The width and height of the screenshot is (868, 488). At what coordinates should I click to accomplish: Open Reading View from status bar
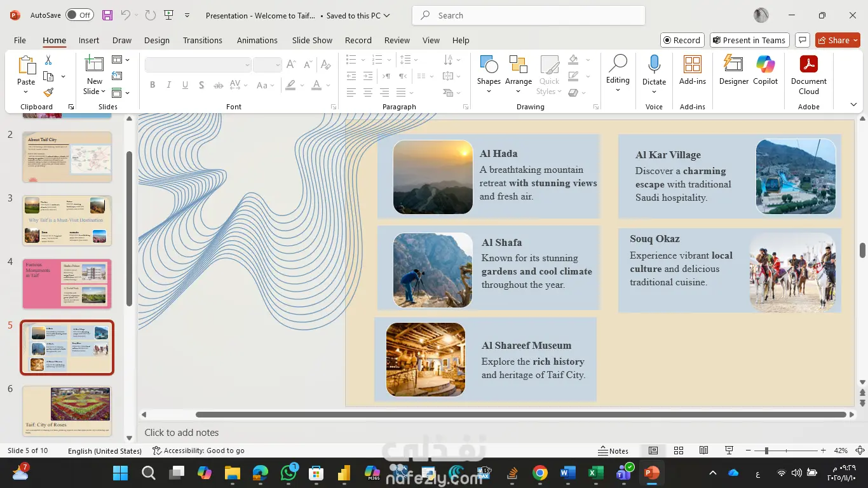(703, 451)
